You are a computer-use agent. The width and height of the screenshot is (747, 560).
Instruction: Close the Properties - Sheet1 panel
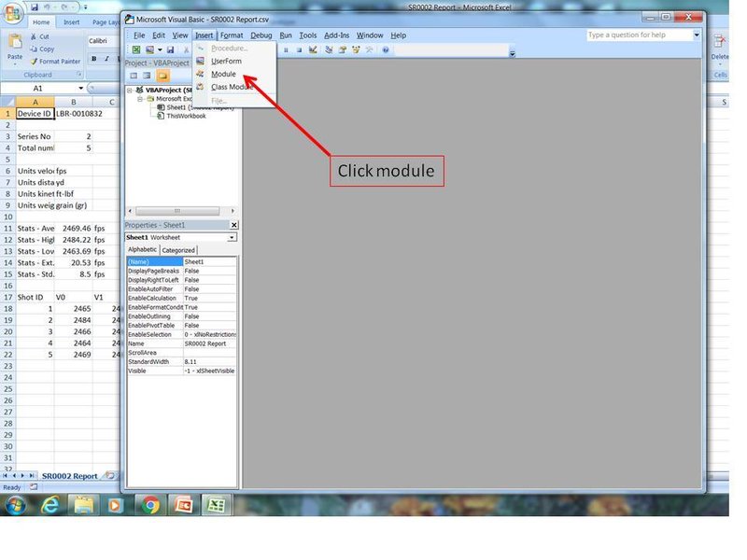234,225
